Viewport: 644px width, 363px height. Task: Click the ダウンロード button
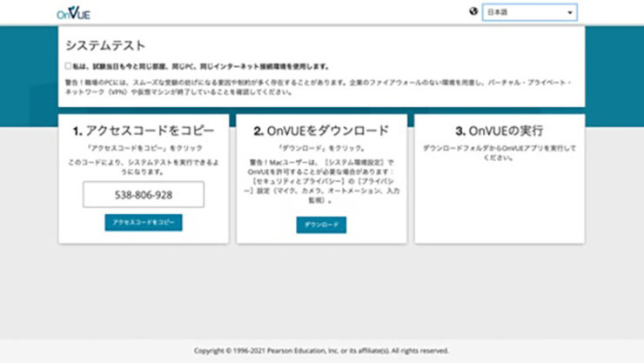[321, 225]
